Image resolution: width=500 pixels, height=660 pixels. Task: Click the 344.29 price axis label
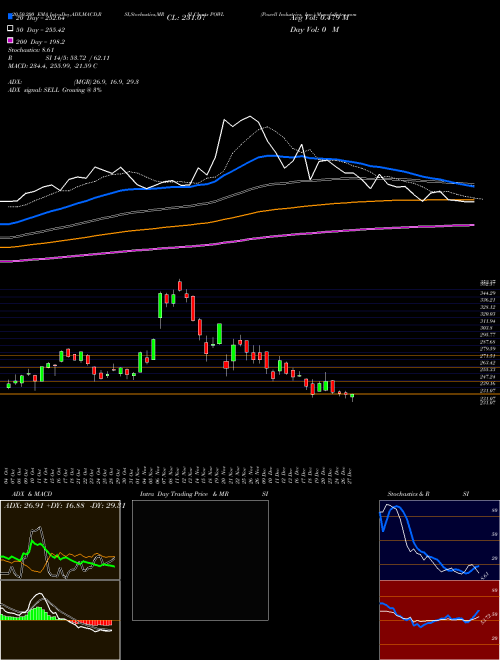tap(488, 293)
